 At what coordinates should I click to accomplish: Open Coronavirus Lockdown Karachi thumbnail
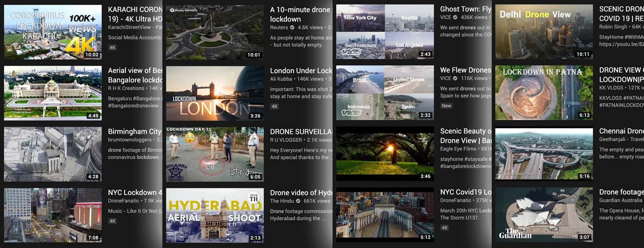click(53, 32)
